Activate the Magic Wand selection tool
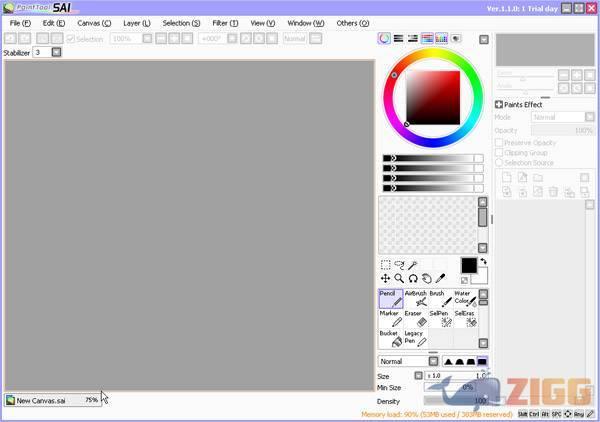The height and width of the screenshot is (422, 600). click(x=413, y=265)
